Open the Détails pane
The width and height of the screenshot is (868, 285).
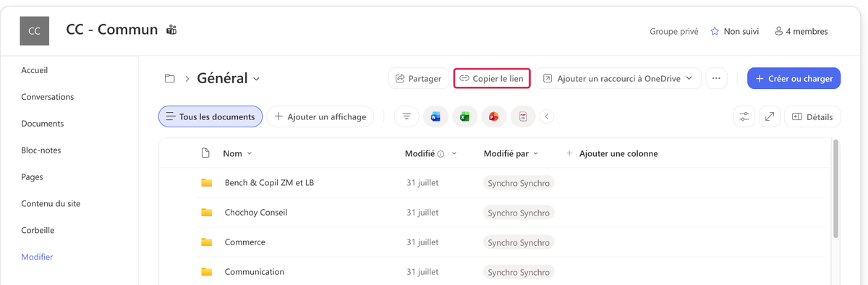click(x=812, y=116)
